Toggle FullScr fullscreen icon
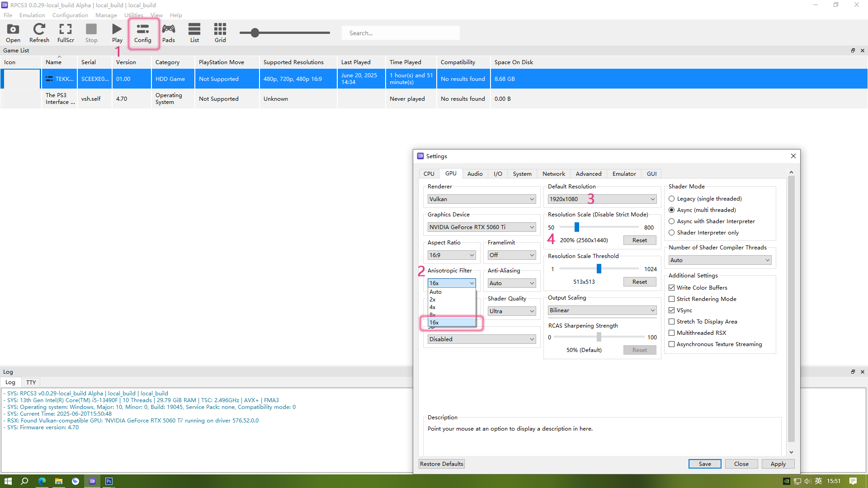 tap(66, 33)
